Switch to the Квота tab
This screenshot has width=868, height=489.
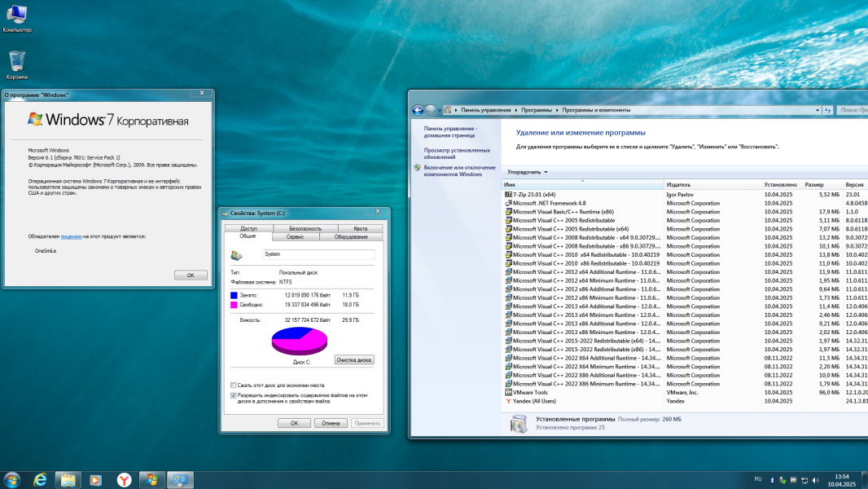pyautogui.click(x=361, y=228)
